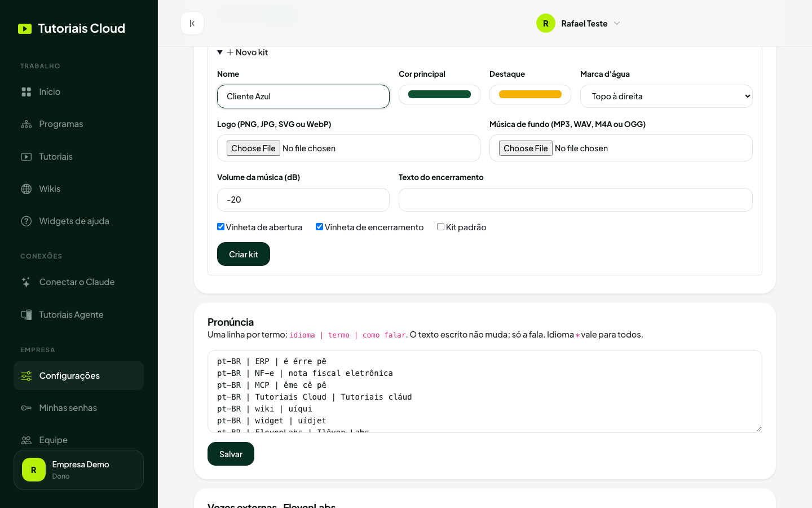
Task: Click the Minhas senhas key icon
Action: tap(27, 408)
